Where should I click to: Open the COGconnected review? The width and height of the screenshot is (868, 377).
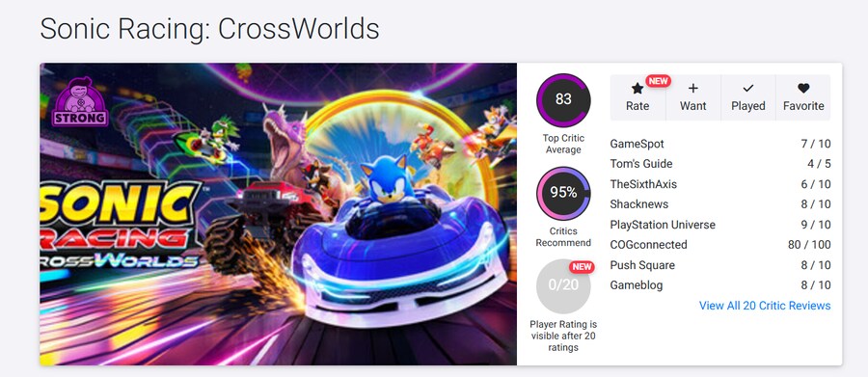point(720,245)
